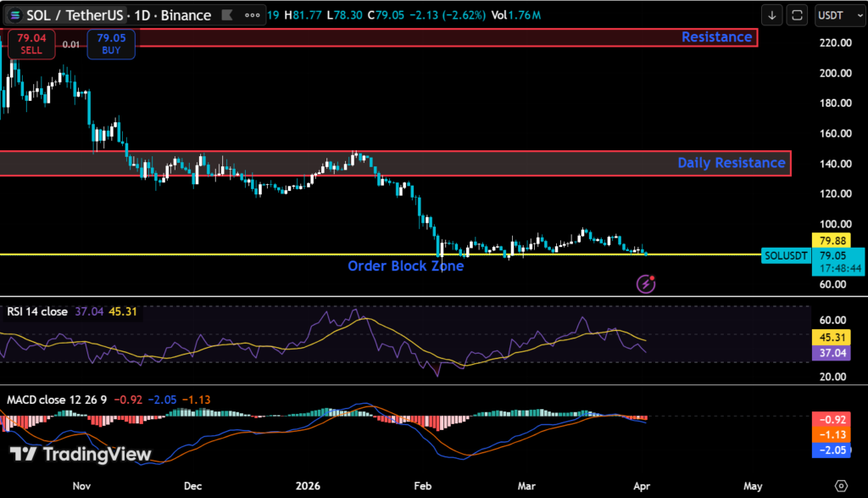
Task: Open the ellipsis more-options menu
Action: (x=252, y=14)
